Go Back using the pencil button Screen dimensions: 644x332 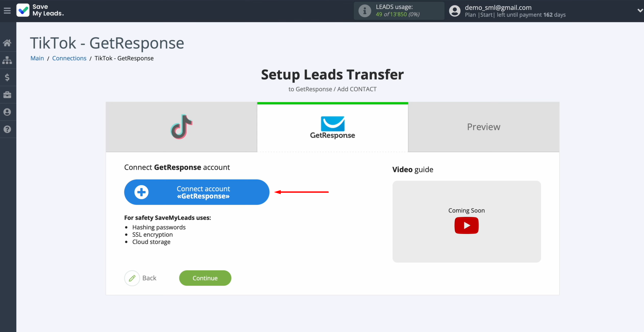click(132, 278)
